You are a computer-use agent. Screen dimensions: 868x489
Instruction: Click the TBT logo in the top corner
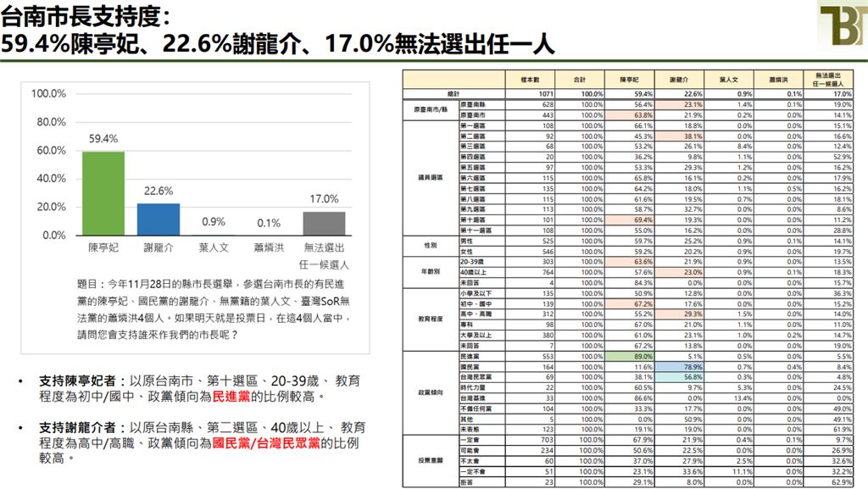(x=843, y=25)
